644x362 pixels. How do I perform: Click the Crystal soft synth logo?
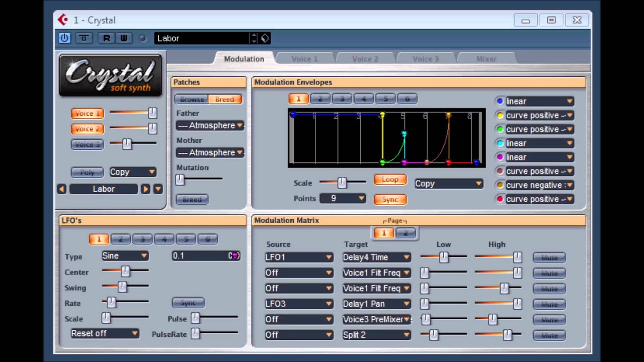tap(111, 76)
